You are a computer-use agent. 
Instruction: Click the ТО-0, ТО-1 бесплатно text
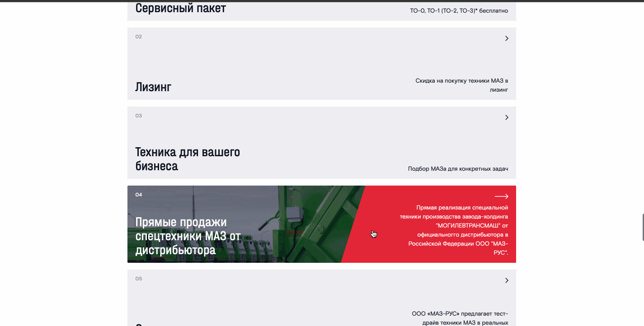459,11
